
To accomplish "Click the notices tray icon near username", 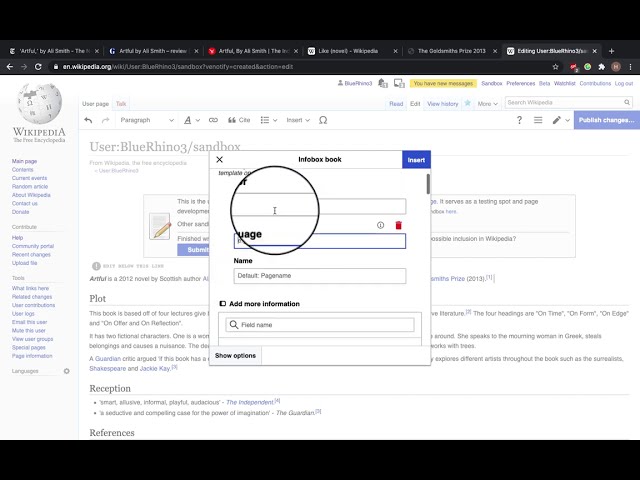I will [x=399, y=83].
